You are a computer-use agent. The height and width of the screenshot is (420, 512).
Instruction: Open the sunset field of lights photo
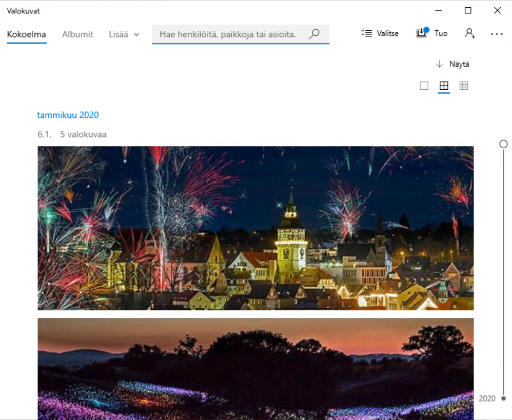point(255,369)
